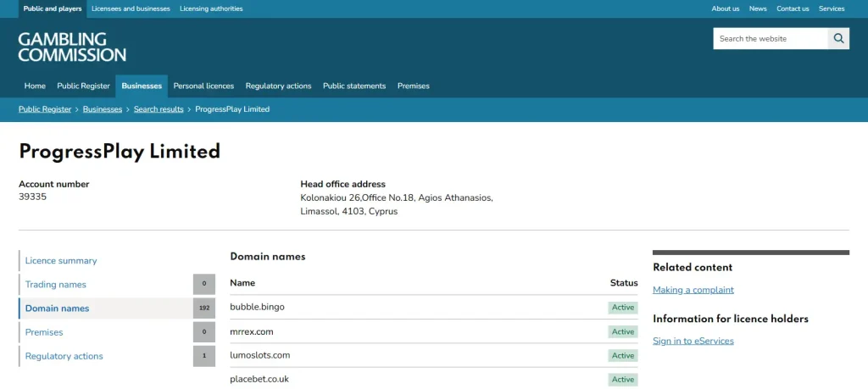This screenshot has height=389, width=868.
Task: Click mrrex.com domain name
Action: (x=252, y=331)
